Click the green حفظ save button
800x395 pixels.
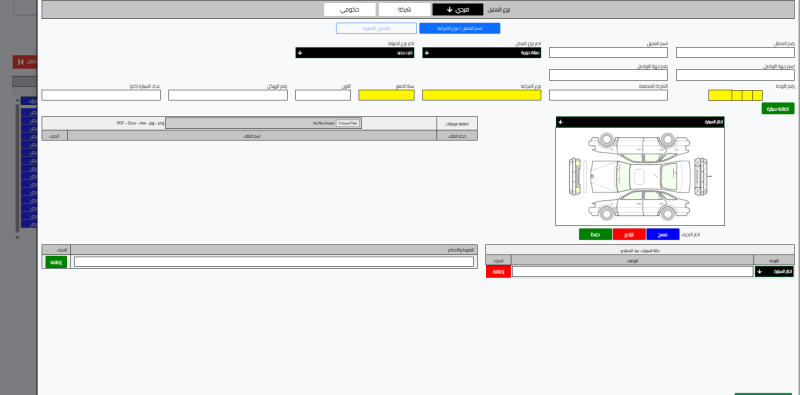595,235
